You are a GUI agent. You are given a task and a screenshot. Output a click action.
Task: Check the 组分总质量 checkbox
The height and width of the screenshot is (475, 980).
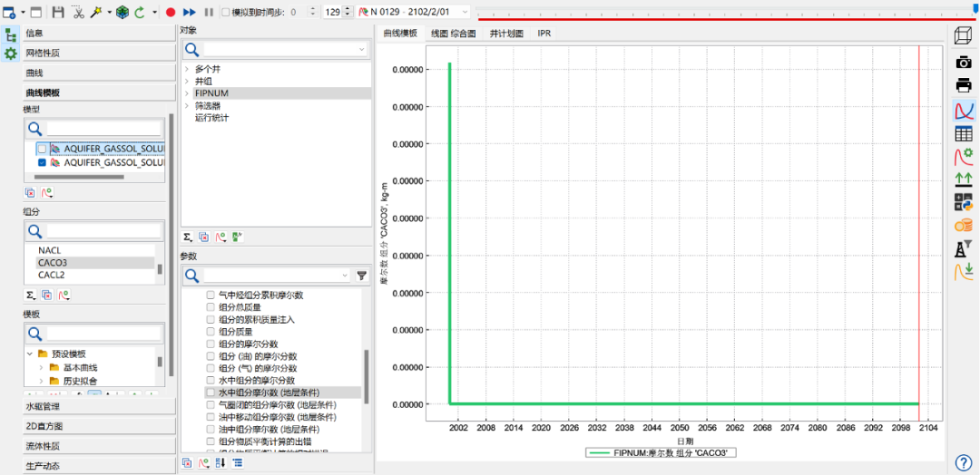(x=211, y=307)
